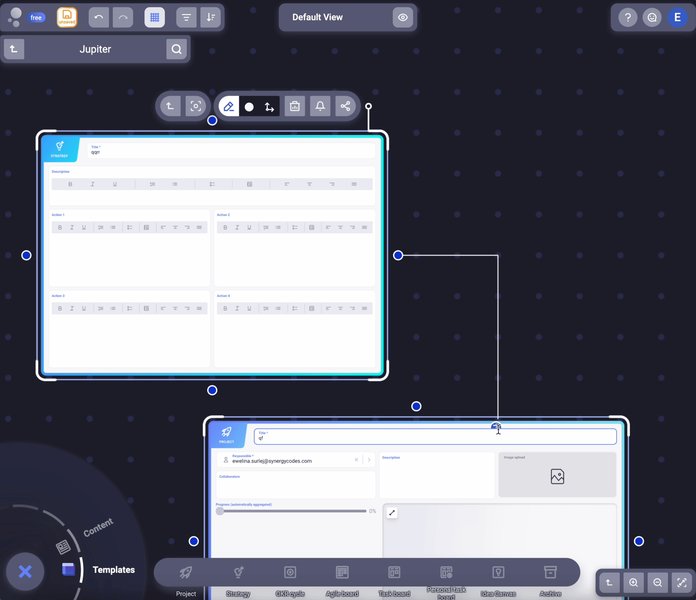Select Content in radial menu
Image resolution: width=696 pixels, height=600 pixels.
click(x=98, y=527)
